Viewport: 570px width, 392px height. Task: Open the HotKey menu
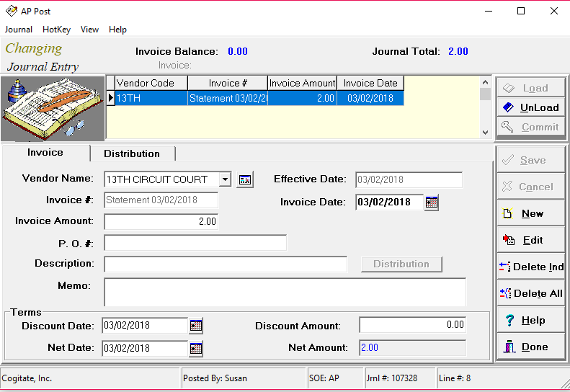56,30
